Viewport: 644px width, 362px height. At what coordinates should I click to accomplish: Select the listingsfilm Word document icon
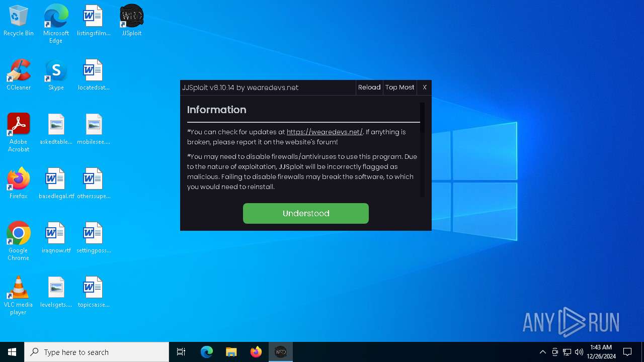pyautogui.click(x=94, y=21)
